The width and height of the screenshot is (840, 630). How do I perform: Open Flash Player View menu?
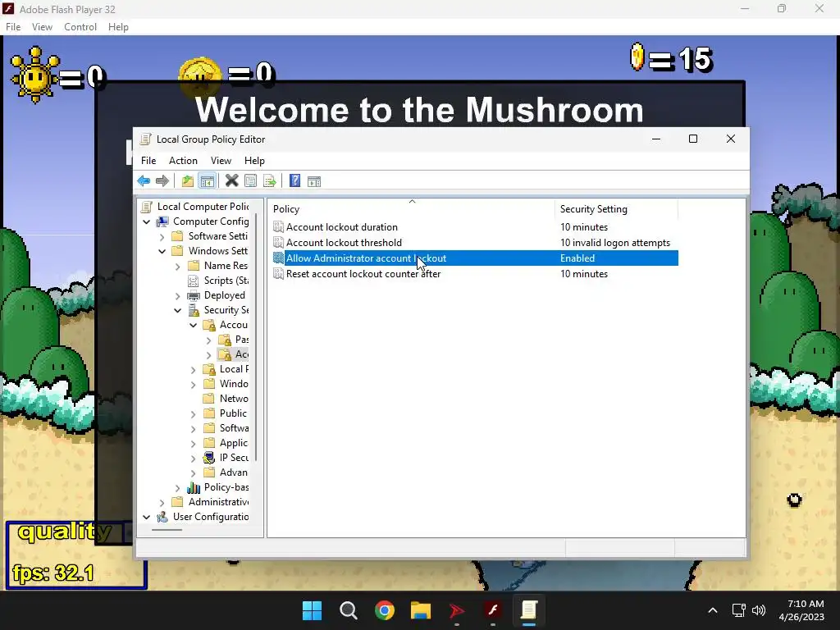[x=42, y=27]
